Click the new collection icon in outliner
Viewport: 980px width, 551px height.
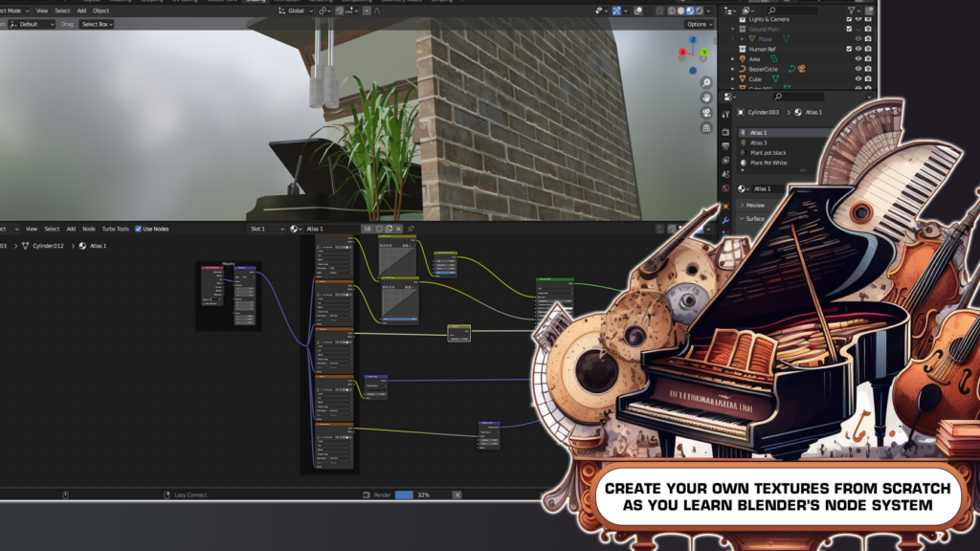[869, 11]
